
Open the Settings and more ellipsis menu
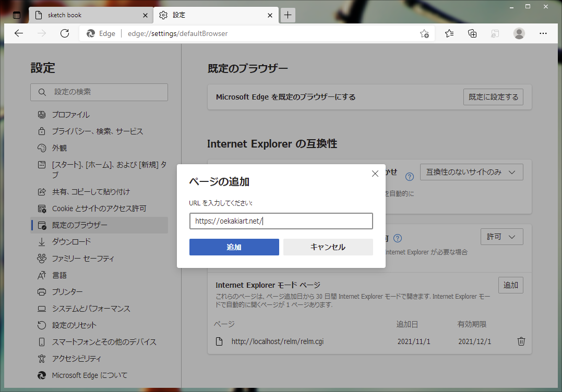[x=543, y=33]
